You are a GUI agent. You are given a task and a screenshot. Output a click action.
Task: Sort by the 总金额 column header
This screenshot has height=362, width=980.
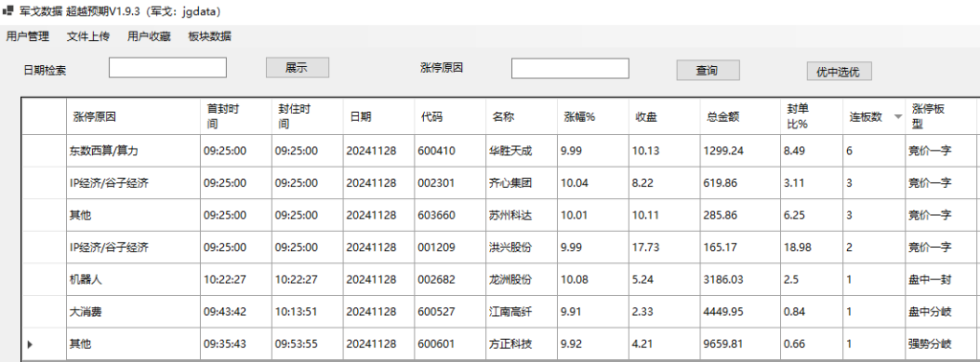[x=740, y=116]
